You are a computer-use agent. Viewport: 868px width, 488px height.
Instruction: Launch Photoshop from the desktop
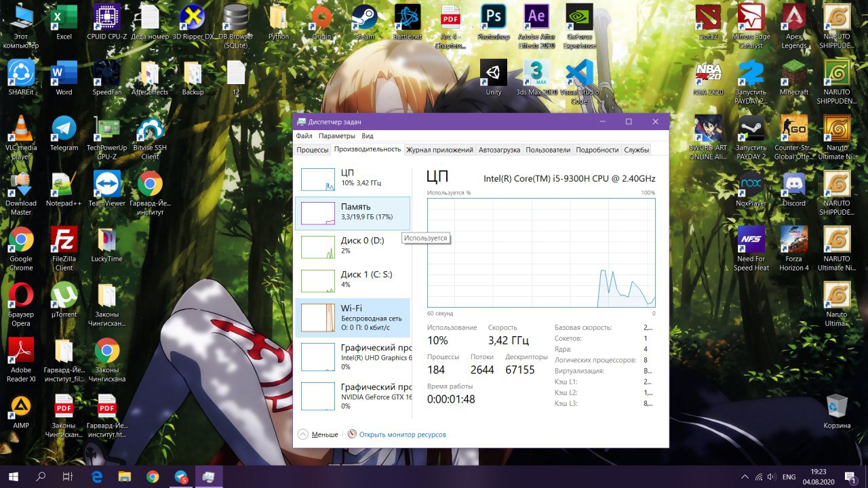click(x=494, y=22)
